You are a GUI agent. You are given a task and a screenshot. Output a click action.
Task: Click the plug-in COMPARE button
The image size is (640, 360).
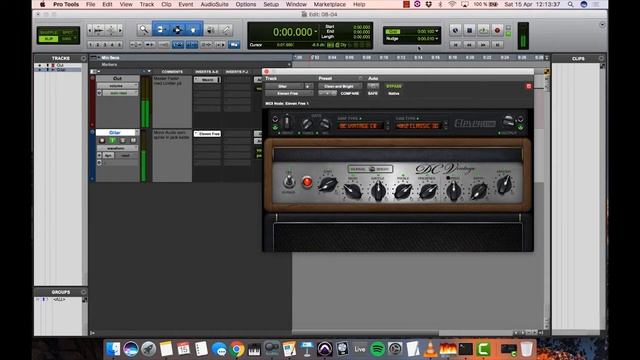point(350,93)
